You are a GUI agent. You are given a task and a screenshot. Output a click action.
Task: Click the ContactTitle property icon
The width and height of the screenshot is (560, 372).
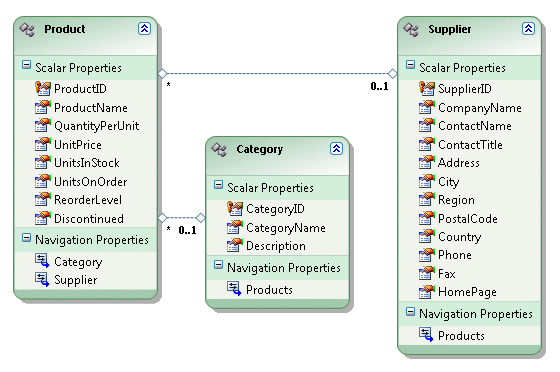pyautogui.click(x=427, y=144)
